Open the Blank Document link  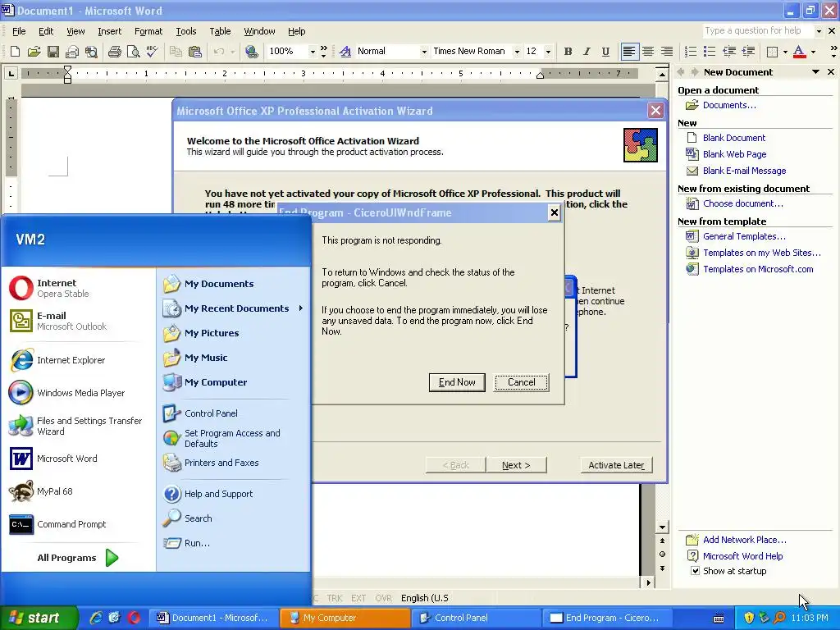734,138
